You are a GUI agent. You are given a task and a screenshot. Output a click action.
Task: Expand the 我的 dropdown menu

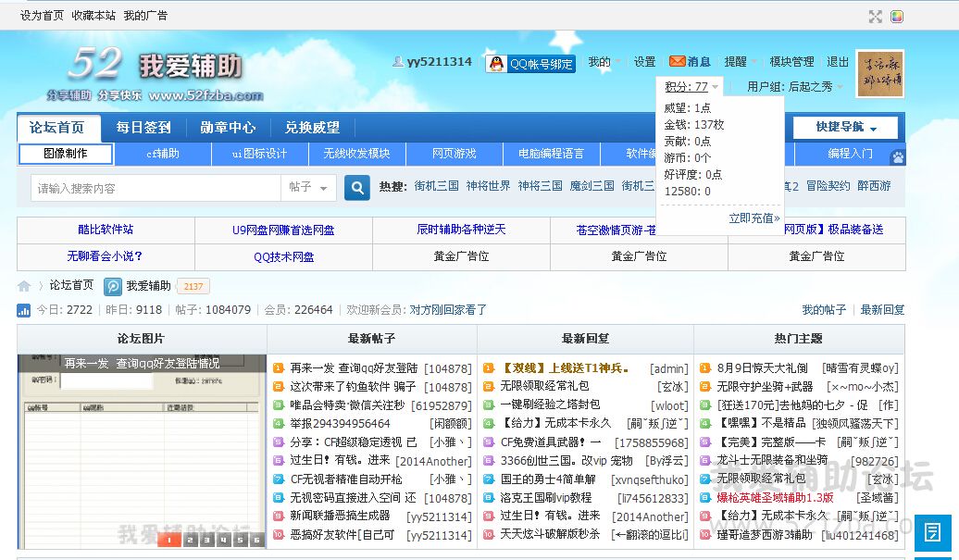(x=604, y=62)
